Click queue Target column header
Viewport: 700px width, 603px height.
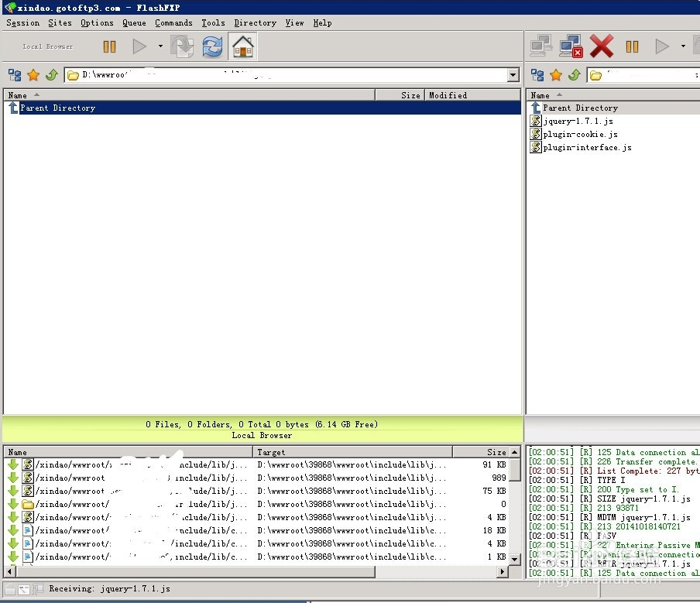point(352,452)
